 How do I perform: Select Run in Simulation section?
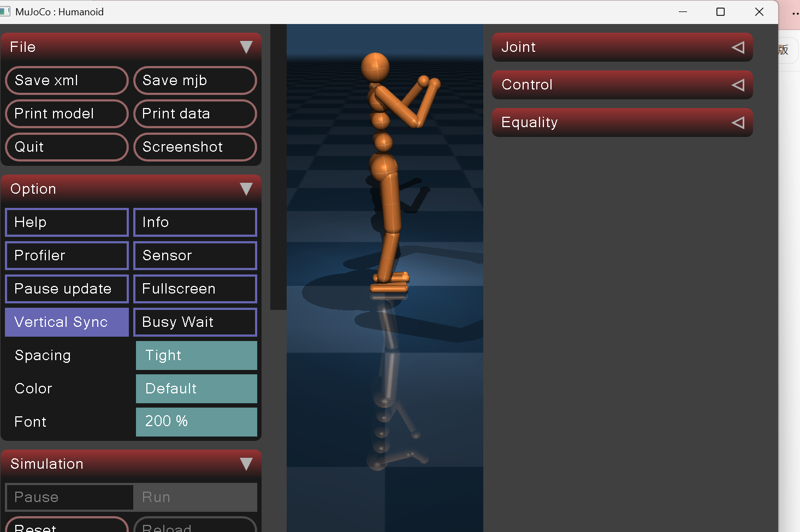coord(195,497)
